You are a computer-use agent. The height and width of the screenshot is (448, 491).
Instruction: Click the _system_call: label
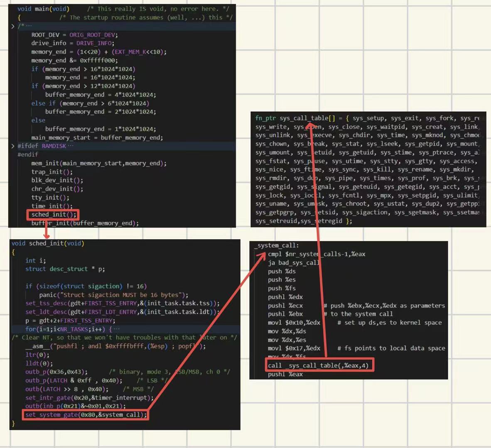point(277,245)
